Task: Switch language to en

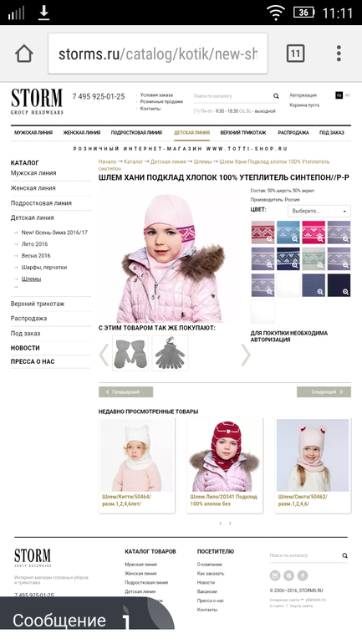Action: coord(347,95)
